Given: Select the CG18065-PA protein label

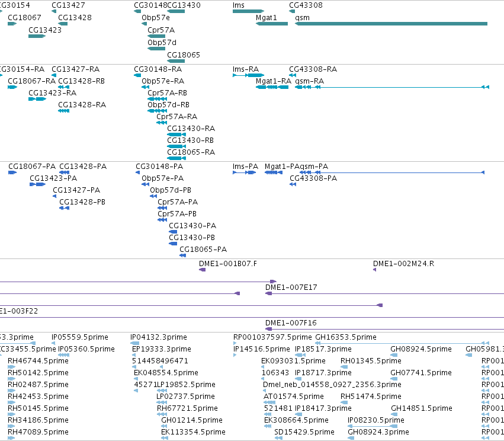Looking at the screenshot, I should click(203, 250).
